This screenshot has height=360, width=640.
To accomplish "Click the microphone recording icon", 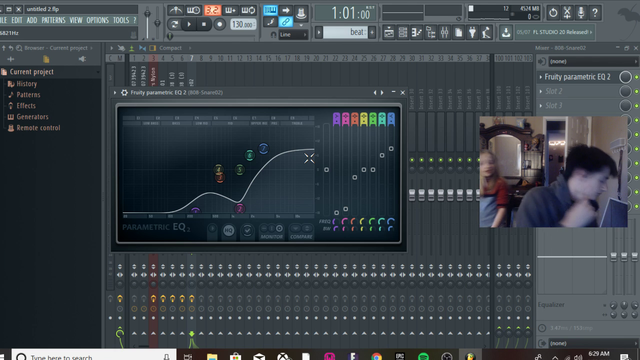I will click(581, 13).
